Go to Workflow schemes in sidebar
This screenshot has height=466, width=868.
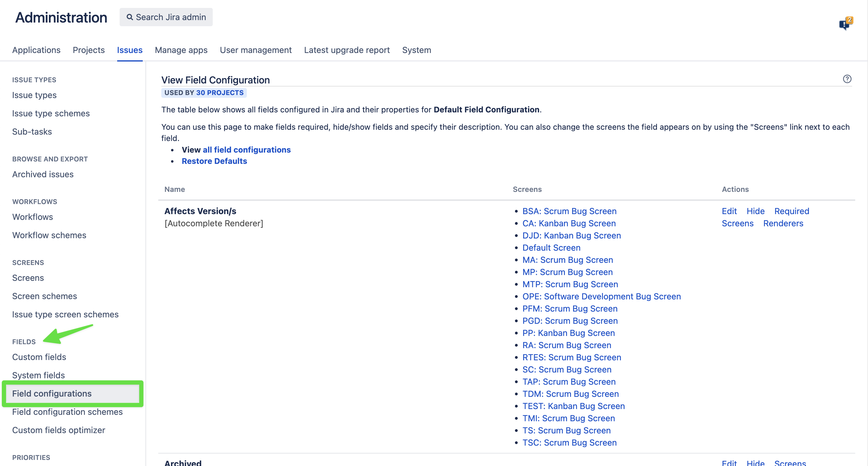(x=49, y=235)
